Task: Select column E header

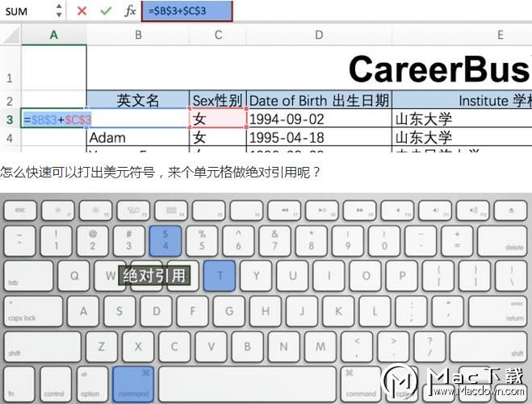Action: (x=462, y=35)
